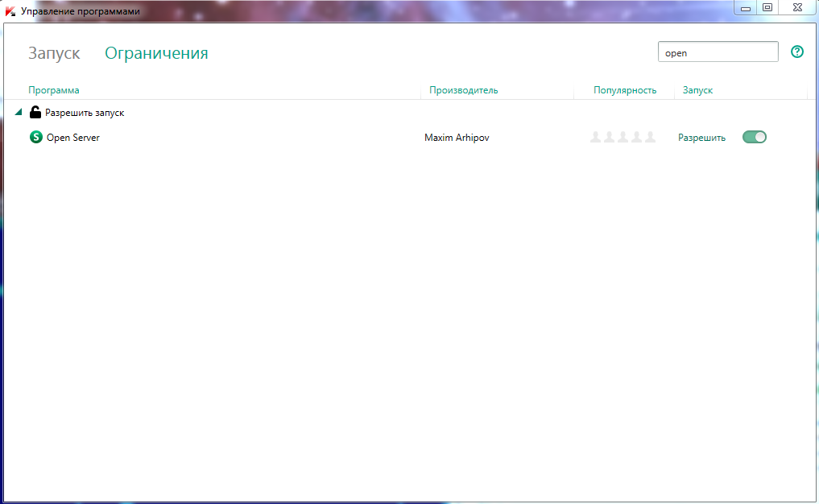Click the green Open Server application icon
This screenshot has width=819, height=504.
pos(35,138)
